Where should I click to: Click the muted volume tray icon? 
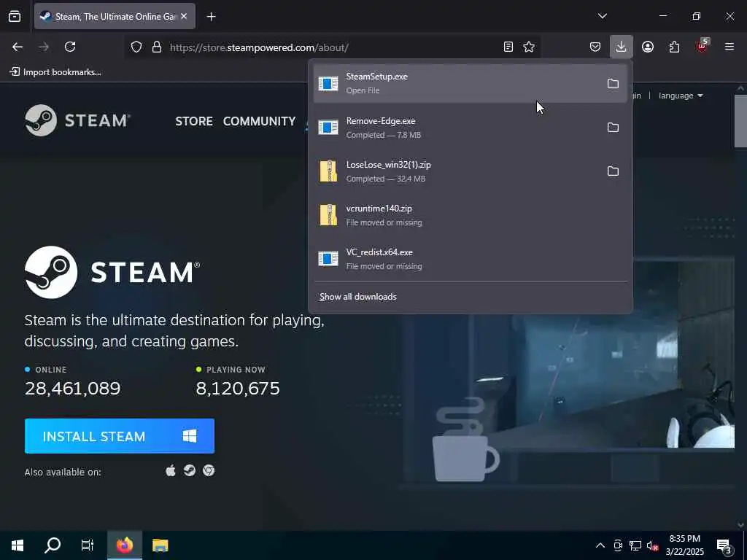652,545
